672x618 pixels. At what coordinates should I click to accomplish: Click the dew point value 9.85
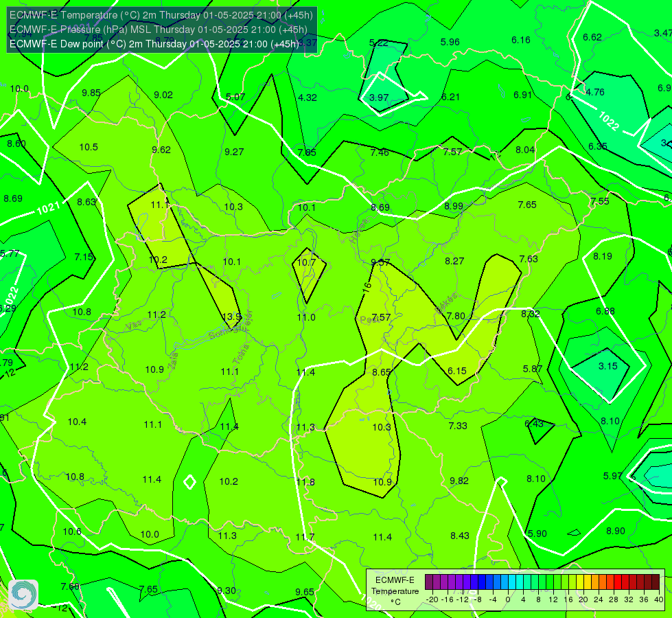click(91, 93)
